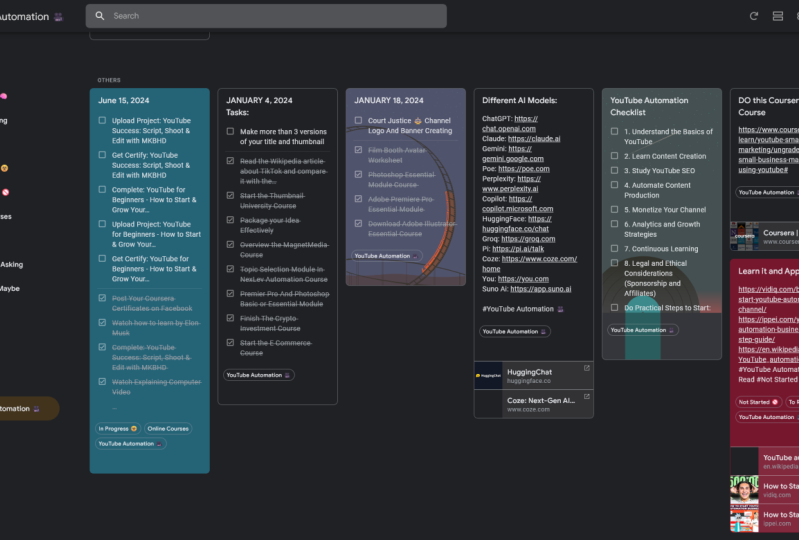799x540 pixels.
Task: Uncheck 'Package your Idea Effectively' task
Action: tap(230, 220)
